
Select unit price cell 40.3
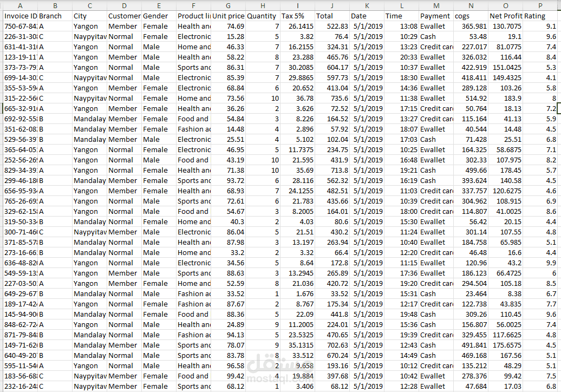pos(228,222)
